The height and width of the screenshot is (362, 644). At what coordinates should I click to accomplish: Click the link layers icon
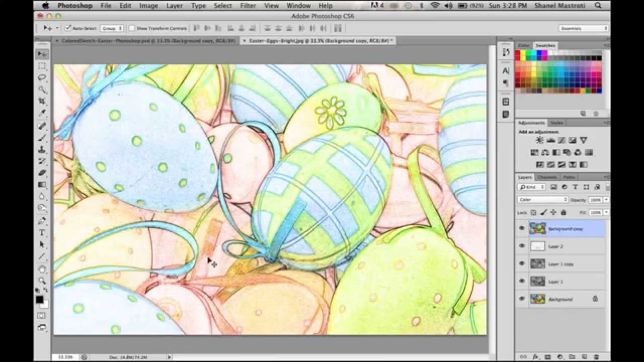(523, 356)
